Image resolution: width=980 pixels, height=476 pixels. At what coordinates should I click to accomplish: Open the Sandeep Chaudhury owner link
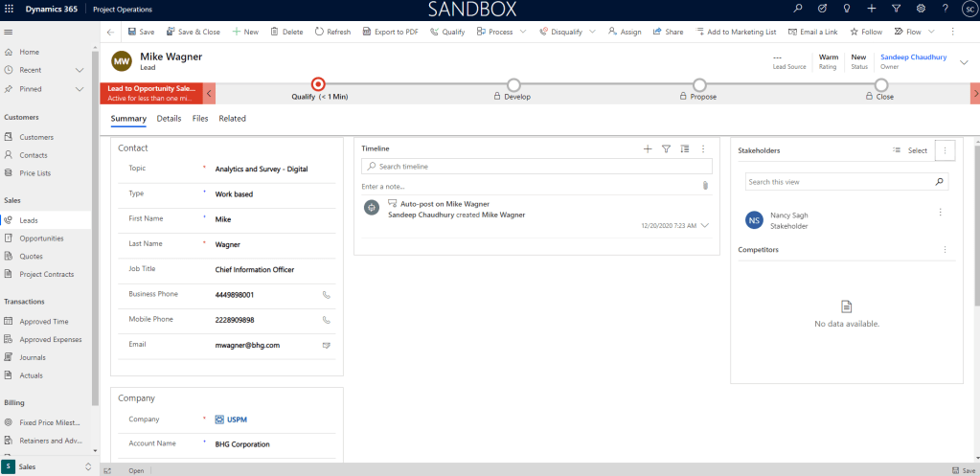tap(913, 57)
